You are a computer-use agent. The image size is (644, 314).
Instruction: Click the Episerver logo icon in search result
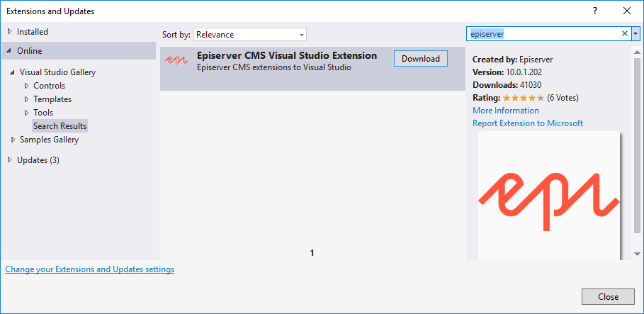[177, 60]
